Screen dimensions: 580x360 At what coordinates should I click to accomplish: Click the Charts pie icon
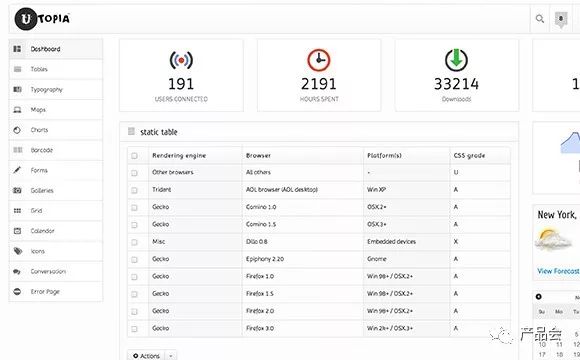click(x=17, y=130)
